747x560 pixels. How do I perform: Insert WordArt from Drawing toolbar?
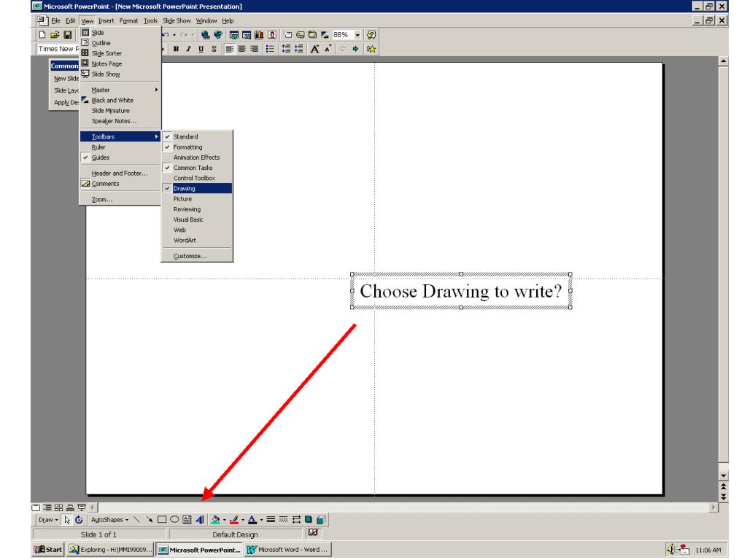[x=200, y=520]
